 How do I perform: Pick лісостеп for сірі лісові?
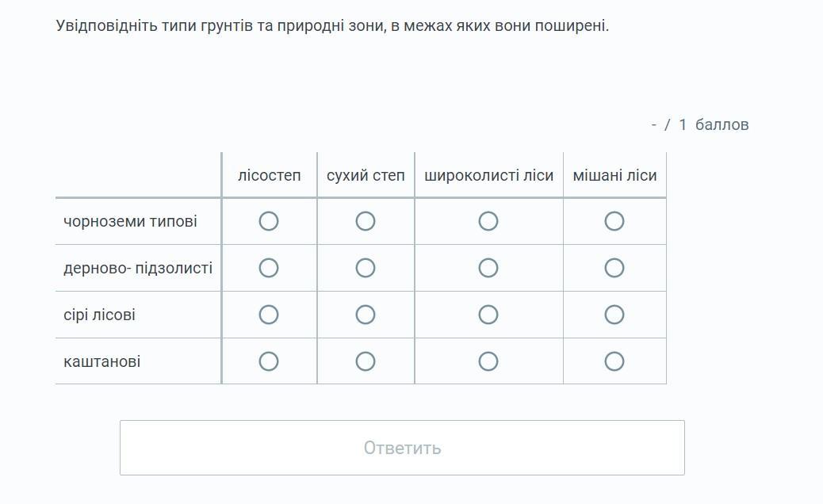point(269,315)
